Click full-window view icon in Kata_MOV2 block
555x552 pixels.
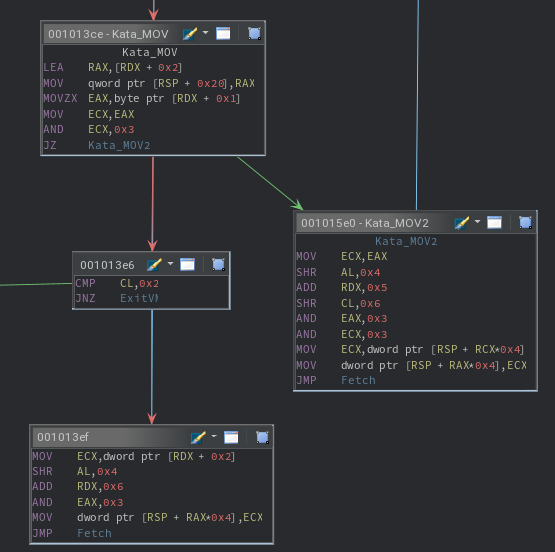pyautogui.click(x=494, y=223)
